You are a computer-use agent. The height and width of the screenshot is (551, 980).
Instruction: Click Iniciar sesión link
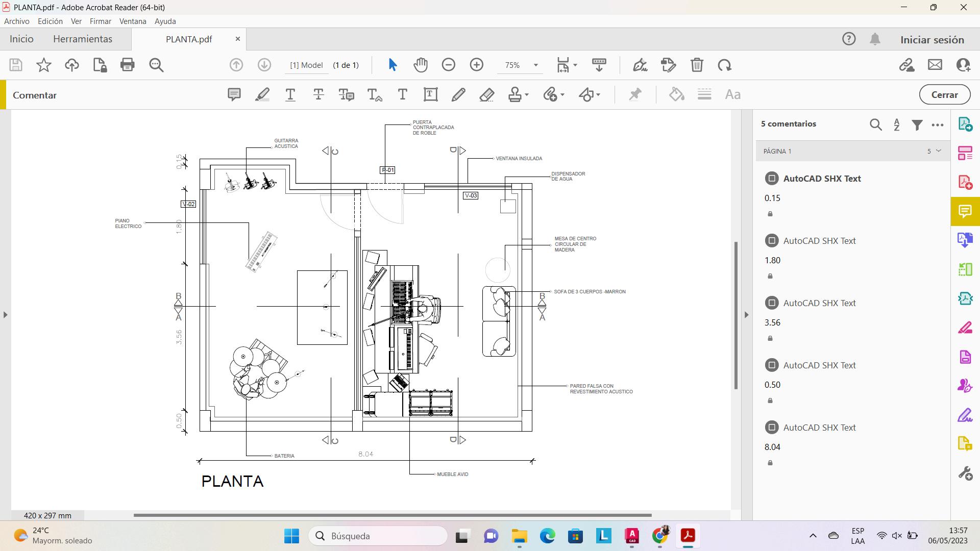(932, 40)
